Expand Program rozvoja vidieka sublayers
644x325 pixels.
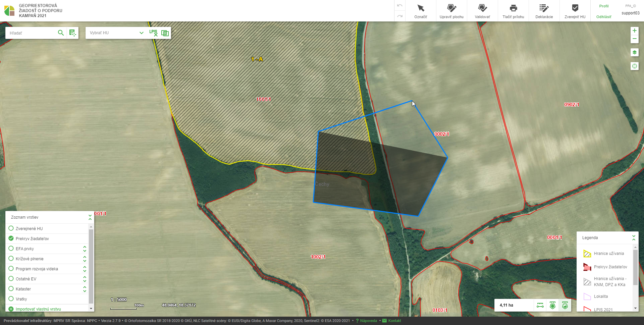[85, 269]
